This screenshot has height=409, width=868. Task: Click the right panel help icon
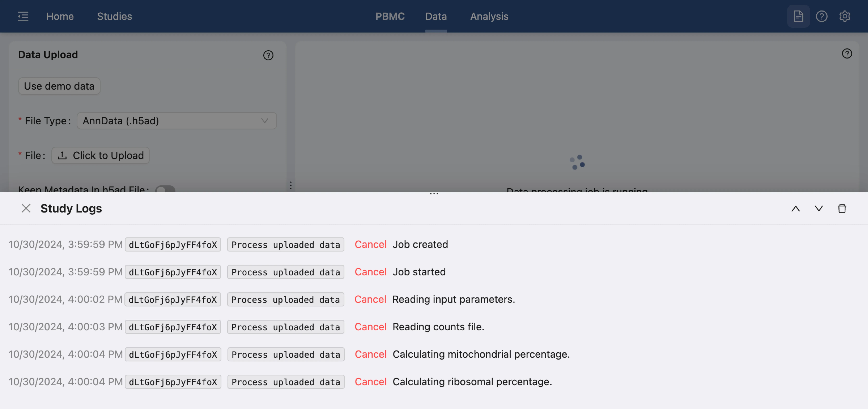(847, 53)
